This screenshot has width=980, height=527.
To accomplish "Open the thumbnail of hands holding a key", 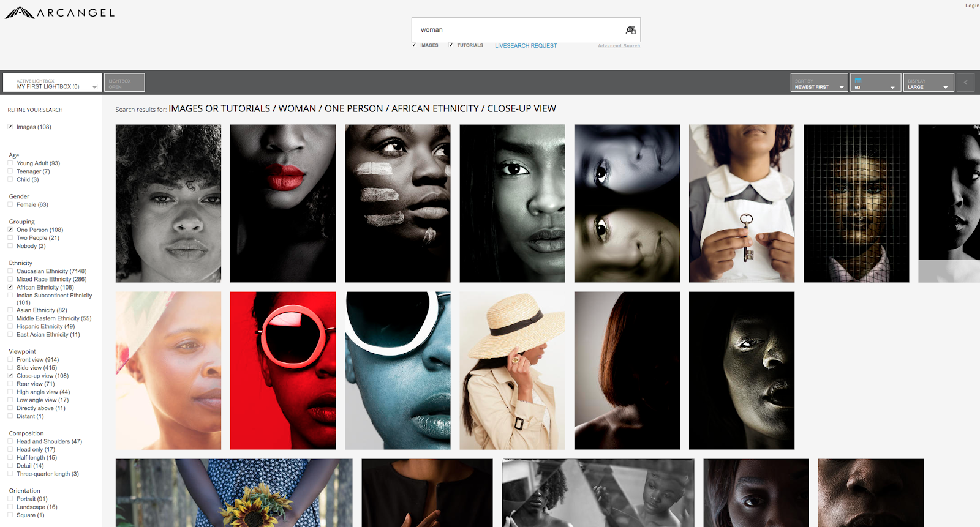I will point(742,203).
